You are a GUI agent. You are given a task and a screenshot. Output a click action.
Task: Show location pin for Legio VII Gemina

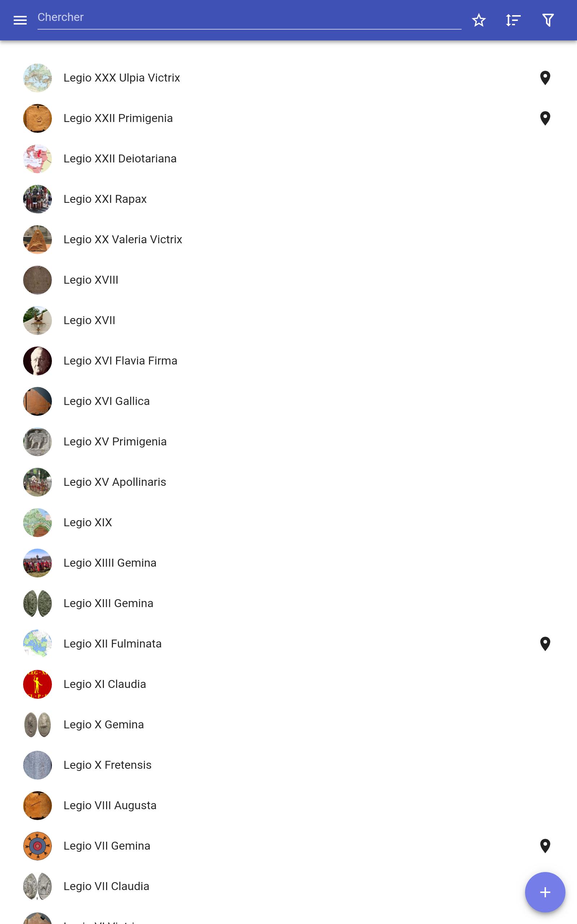tap(545, 846)
